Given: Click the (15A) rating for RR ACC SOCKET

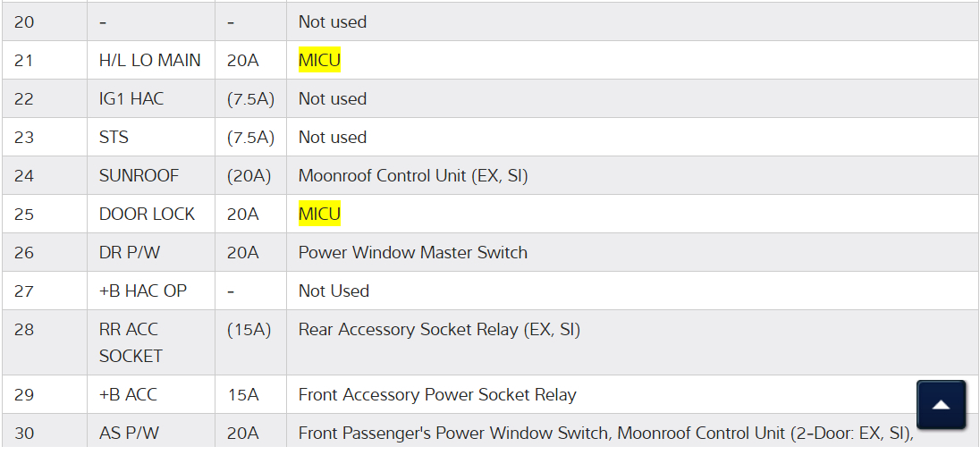Looking at the screenshot, I should 249,330.
